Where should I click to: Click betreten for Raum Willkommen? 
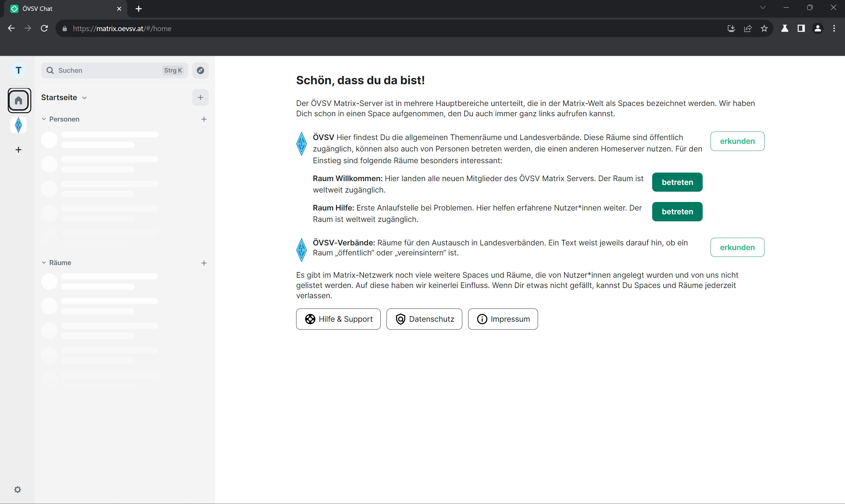tap(677, 182)
